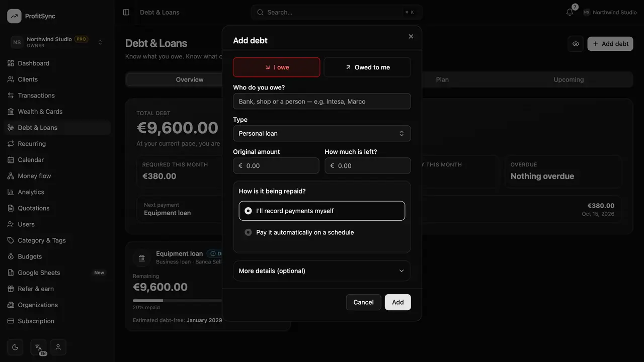Screen dimensions: 644x362
Task: Switch to the Plan tab
Action: pos(442,79)
